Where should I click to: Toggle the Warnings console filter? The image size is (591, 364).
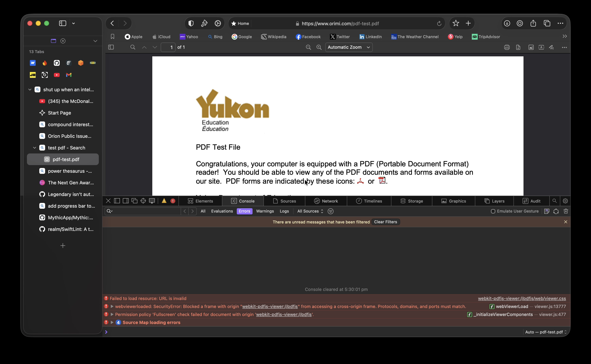coord(265,211)
